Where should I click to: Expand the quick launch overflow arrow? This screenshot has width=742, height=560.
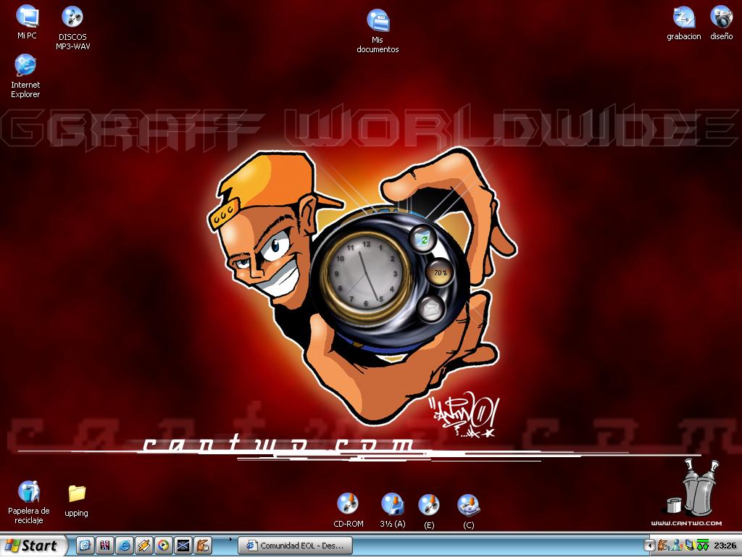click(x=231, y=539)
